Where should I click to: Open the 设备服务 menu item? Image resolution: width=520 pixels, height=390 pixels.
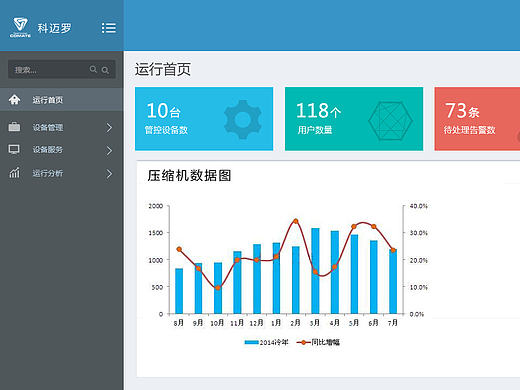coord(62,150)
